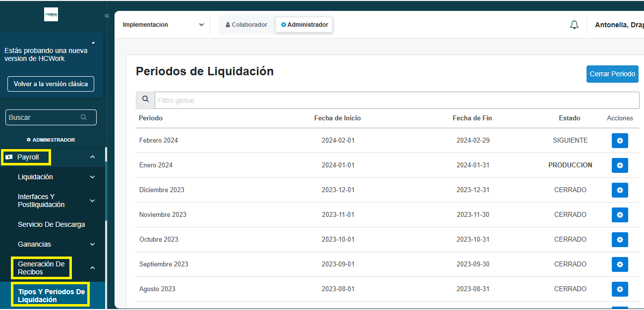Viewport: 644px width, 310px height.
Task: Click the search magnifier icon in sidebar
Action: [84, 117]
